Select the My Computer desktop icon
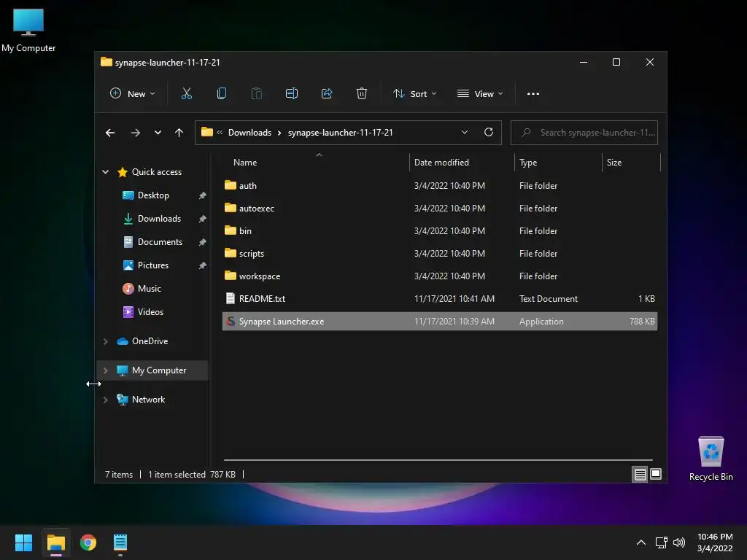Viewport: 747px width, 560px height. click(x=28, y=31)
